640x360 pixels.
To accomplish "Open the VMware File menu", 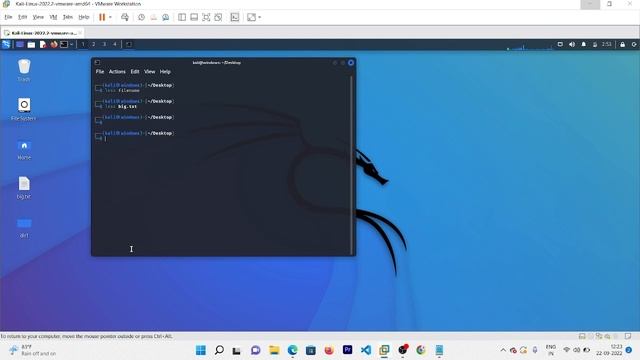I will pos(8,17).
